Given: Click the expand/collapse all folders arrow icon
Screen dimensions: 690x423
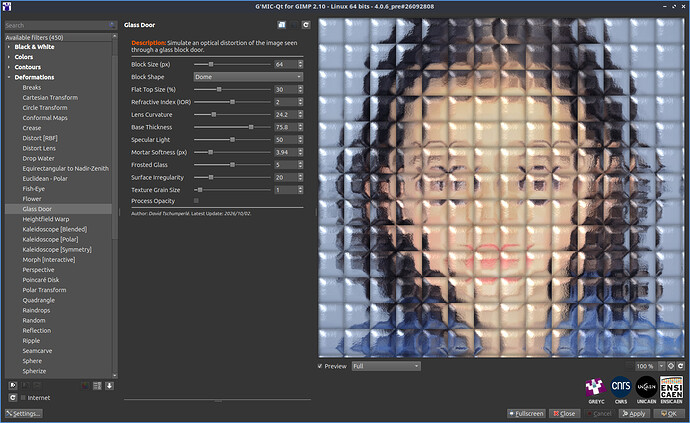Looking at the screenshot, I should (x=110, y=386).
